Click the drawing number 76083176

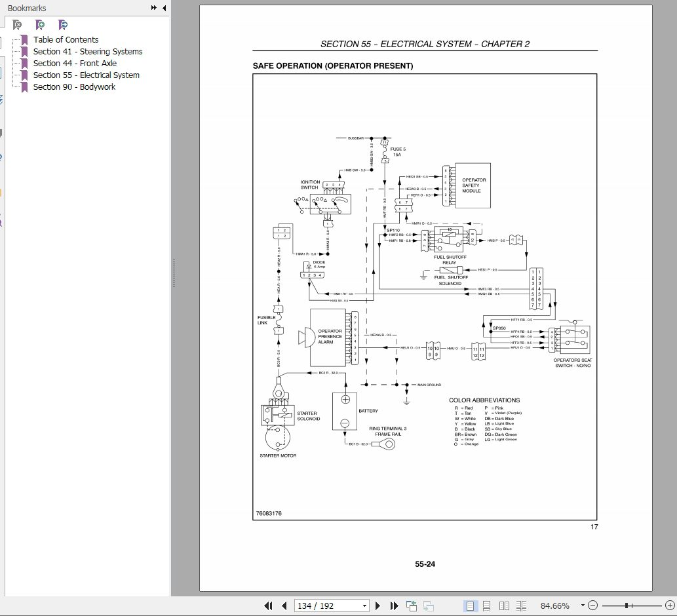pyautogui.click(x=269, y=513)
